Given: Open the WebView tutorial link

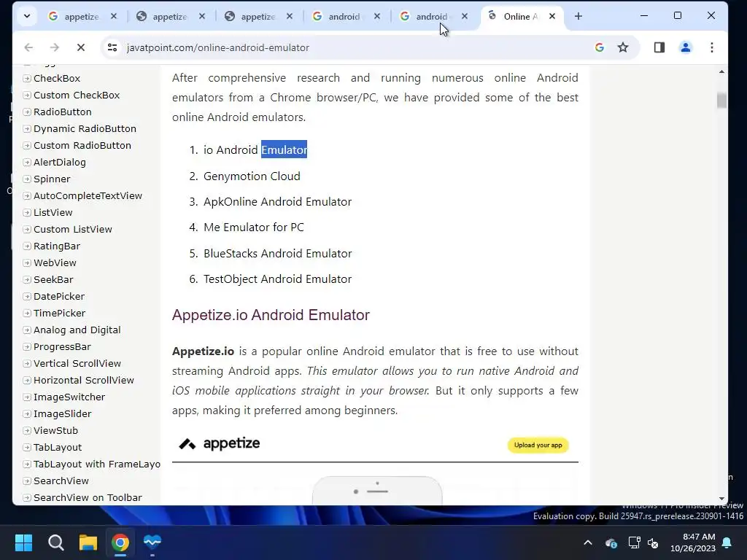Looking at the screenshot, I should tap(55, 262).
